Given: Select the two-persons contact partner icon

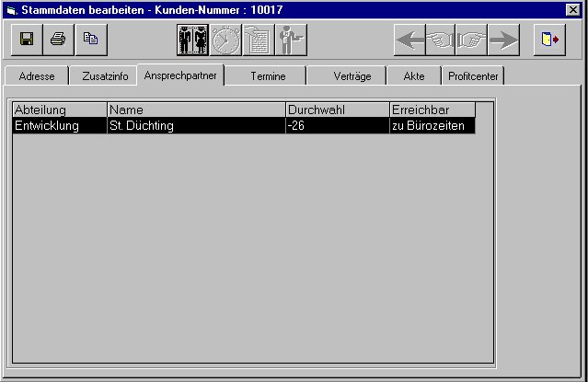Looking at the screenshot, I should (193, 41).
